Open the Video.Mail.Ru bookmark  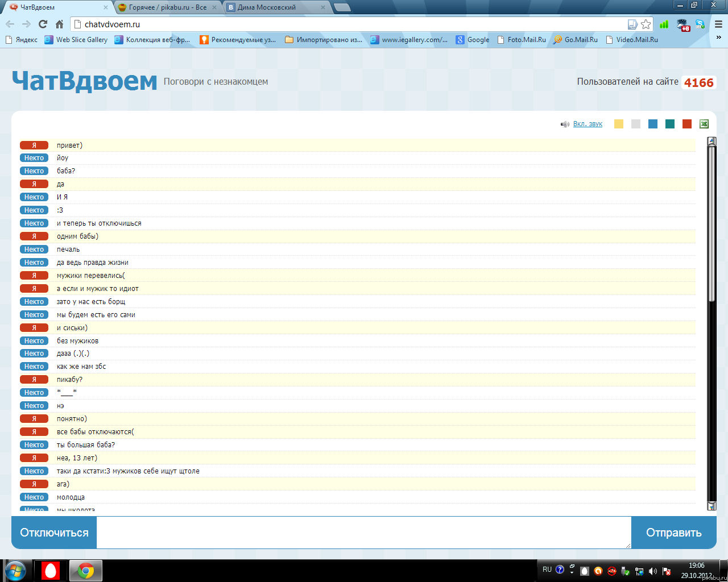tap(632, 40)
